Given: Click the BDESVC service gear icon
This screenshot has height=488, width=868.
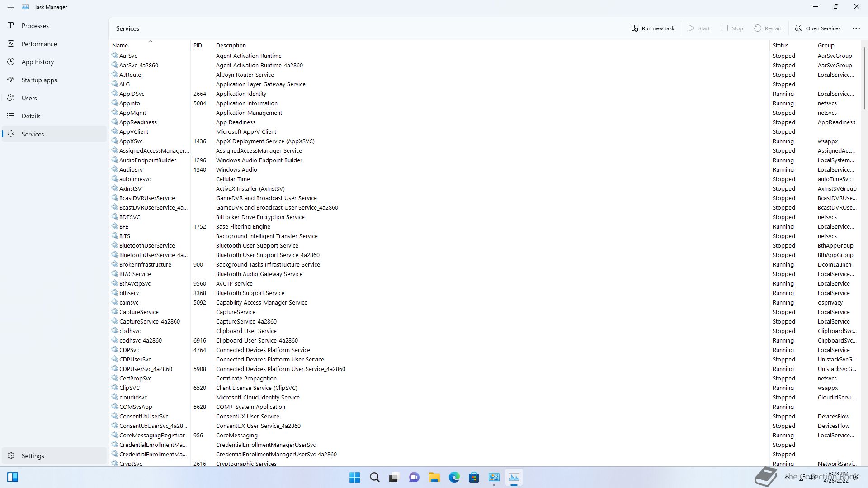Looking at the screenshot, I should click(x=115, y=217).
